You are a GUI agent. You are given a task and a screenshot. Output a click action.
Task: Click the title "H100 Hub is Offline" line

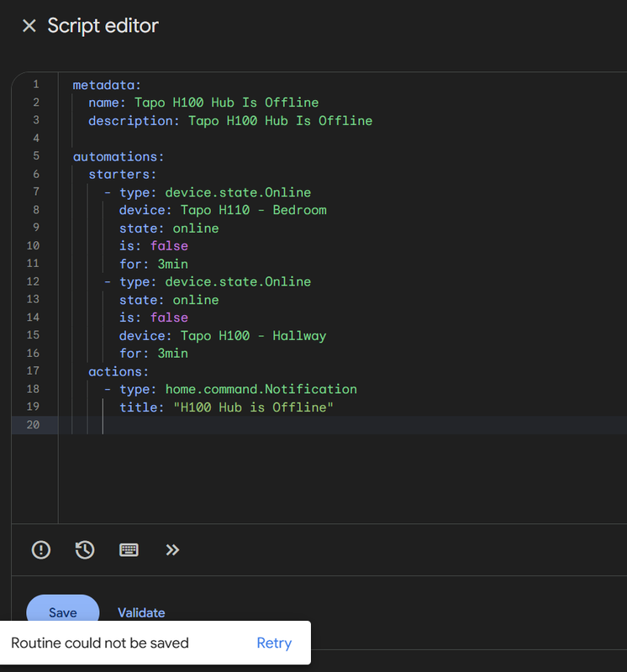(x=226, y=407)
